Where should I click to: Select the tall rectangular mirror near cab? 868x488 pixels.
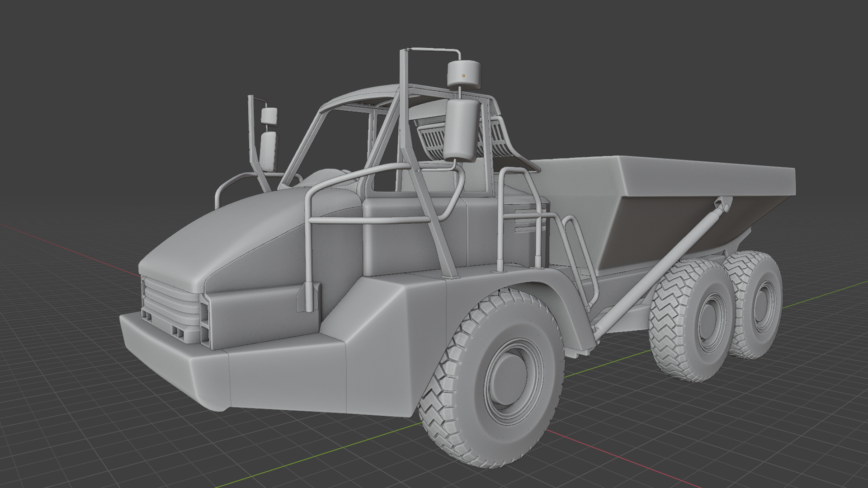coord(461,130)
